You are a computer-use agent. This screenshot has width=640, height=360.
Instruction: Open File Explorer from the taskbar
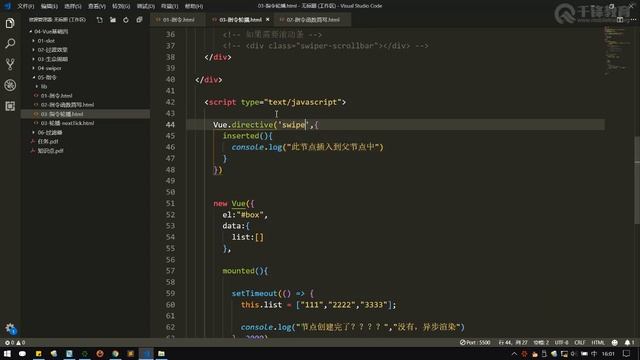coord(161,353)
